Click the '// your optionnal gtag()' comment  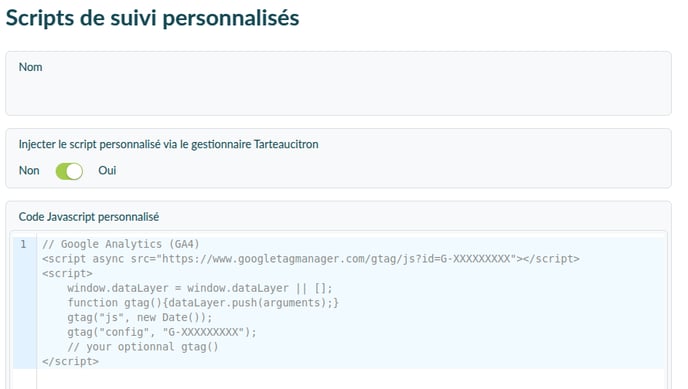[x=143, y=347]
